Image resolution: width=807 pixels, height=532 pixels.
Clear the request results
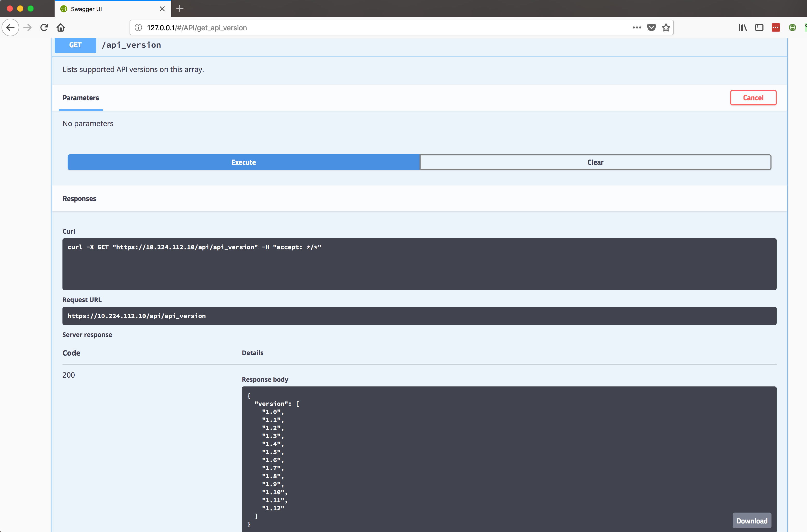click(595, 162)
